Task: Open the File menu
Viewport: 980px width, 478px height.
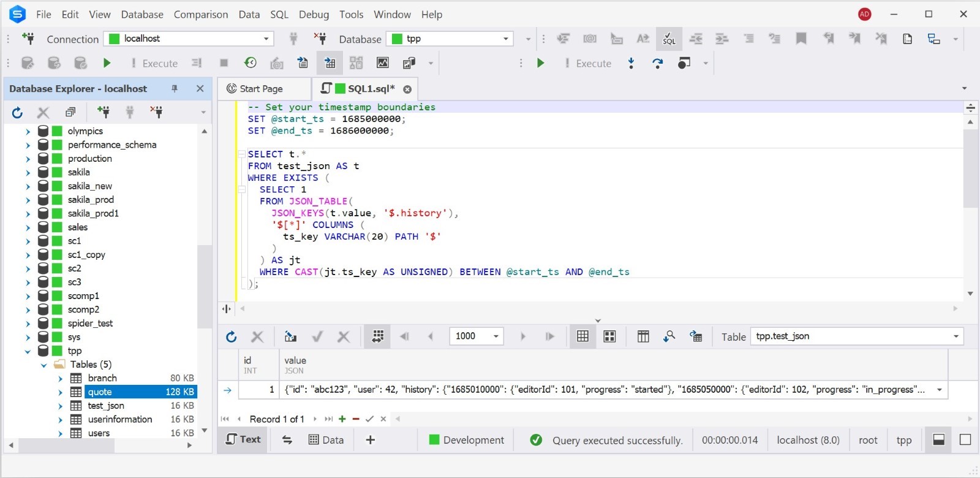Action: [x=43, y=14]
